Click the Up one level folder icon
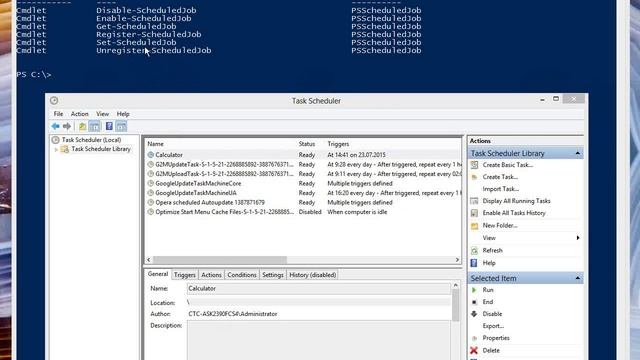 point(82,126)
